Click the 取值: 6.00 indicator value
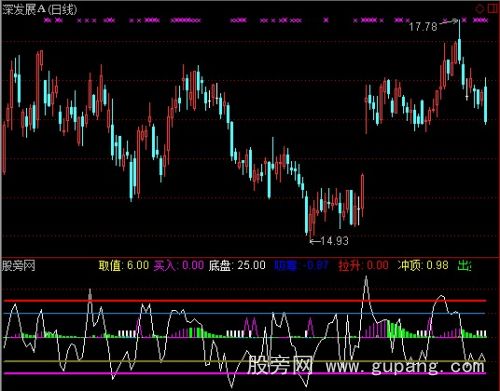Screen dimensions: 500x391 [124, 265]
